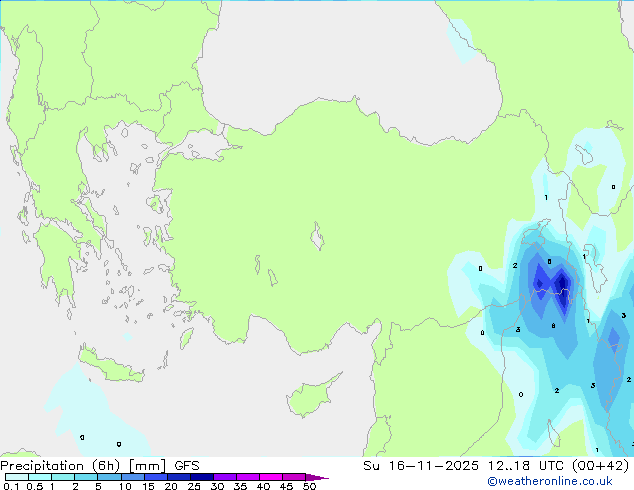634x490 pixels.
Task: Click the '10' legend scale label
Action: click(x=125, y=486)
